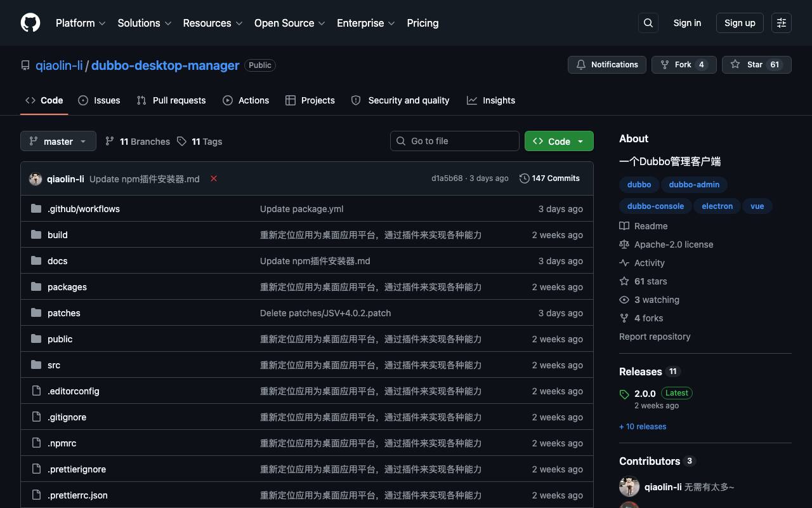
Task: Expand the Platform menu
Action: pyautogui.click(x=81, y=23)
